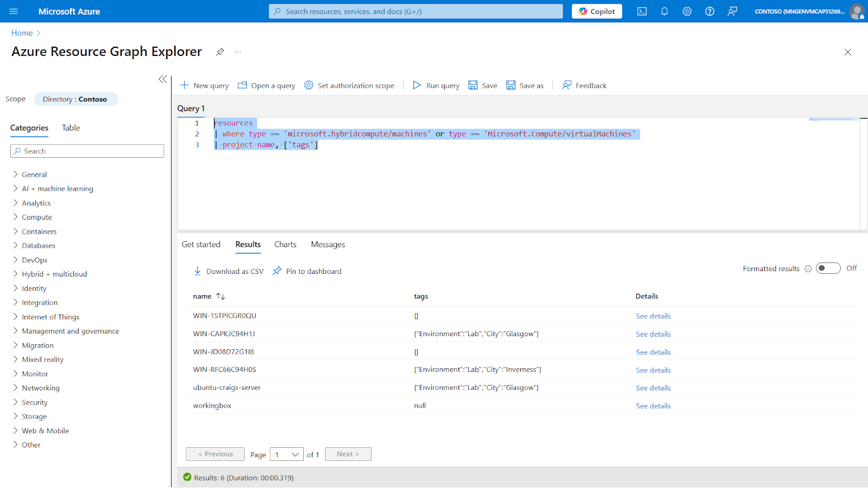The height and width of the screenshot is (488, 868).
Task: Switch to the Categories tab
Action: point(29,128)
